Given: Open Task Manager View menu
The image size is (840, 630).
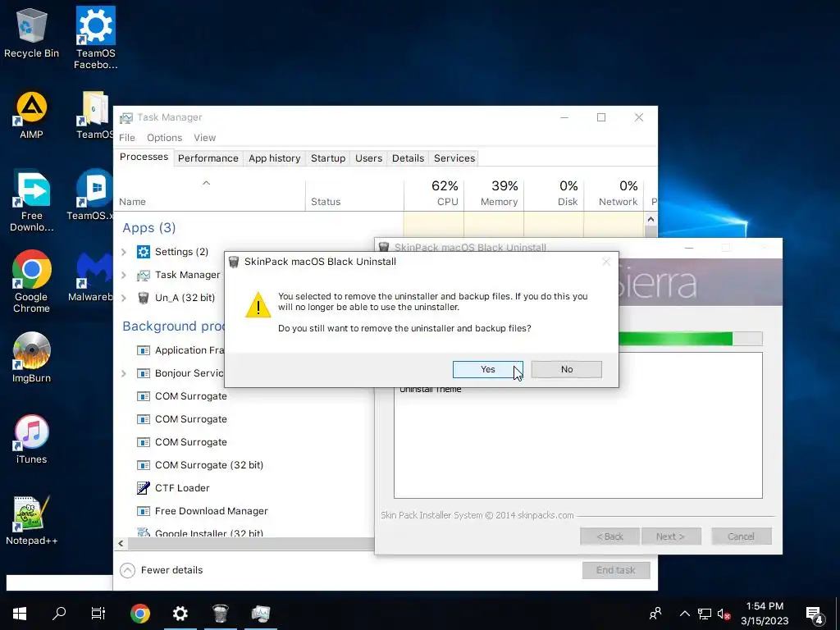Looking at the screenshot, I should [x=204, y=138].
